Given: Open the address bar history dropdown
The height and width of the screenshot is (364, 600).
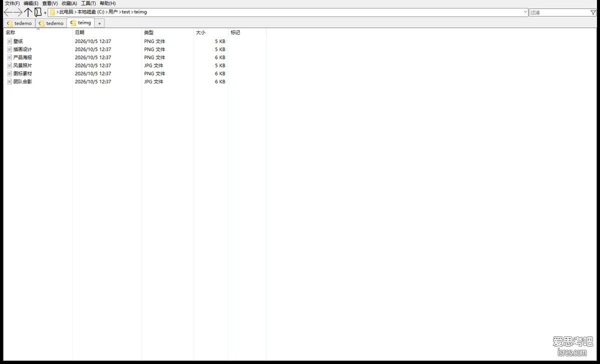Looking at the screenshot, I should (x=525, y=12).
